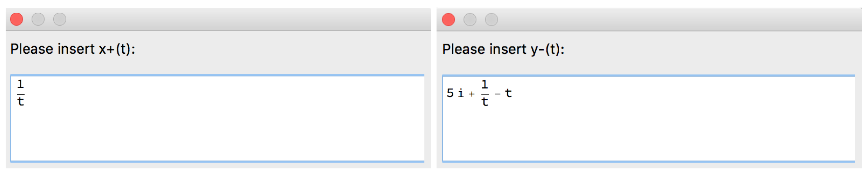Click the 'Please insert y-(t):' label
Screen dimensions: 868x176
tap(503, 49)
